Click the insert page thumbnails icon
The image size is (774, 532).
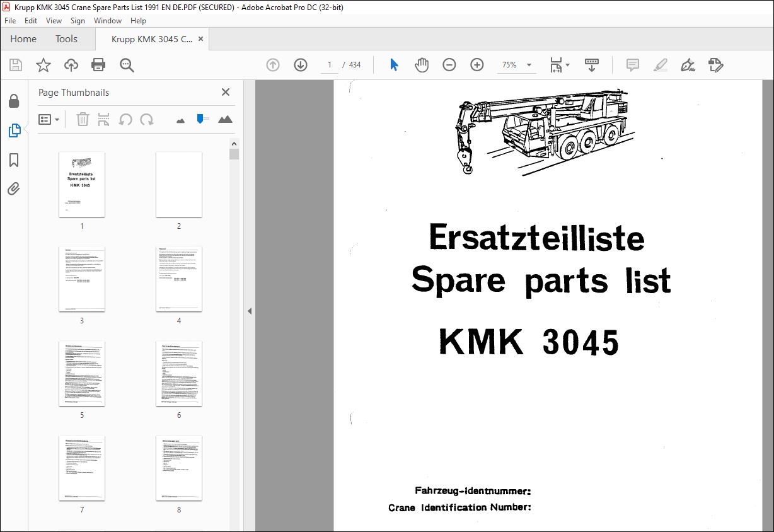tap(104, 119)
